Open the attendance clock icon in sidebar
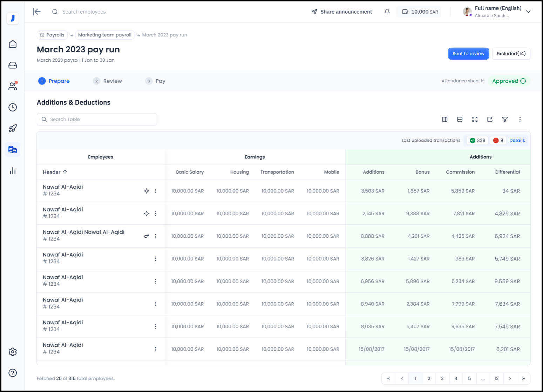The image size is (543, 392). [13, 107]
